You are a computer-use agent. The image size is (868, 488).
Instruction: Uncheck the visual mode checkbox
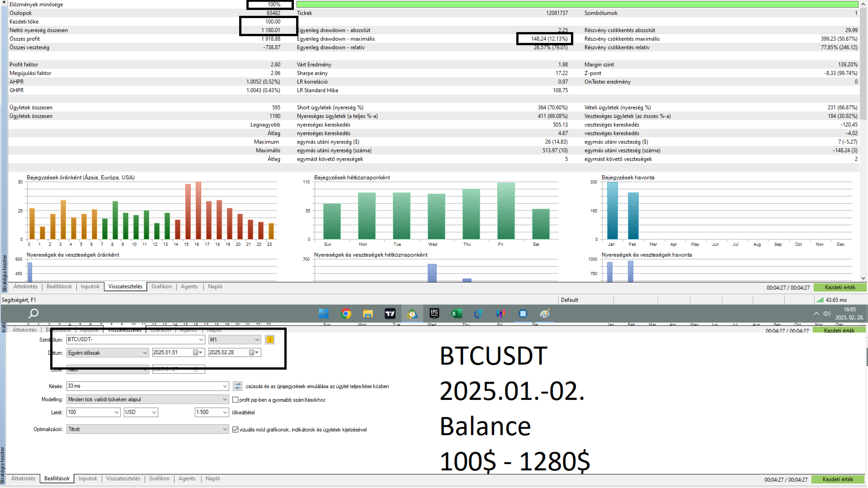point(235,430)
